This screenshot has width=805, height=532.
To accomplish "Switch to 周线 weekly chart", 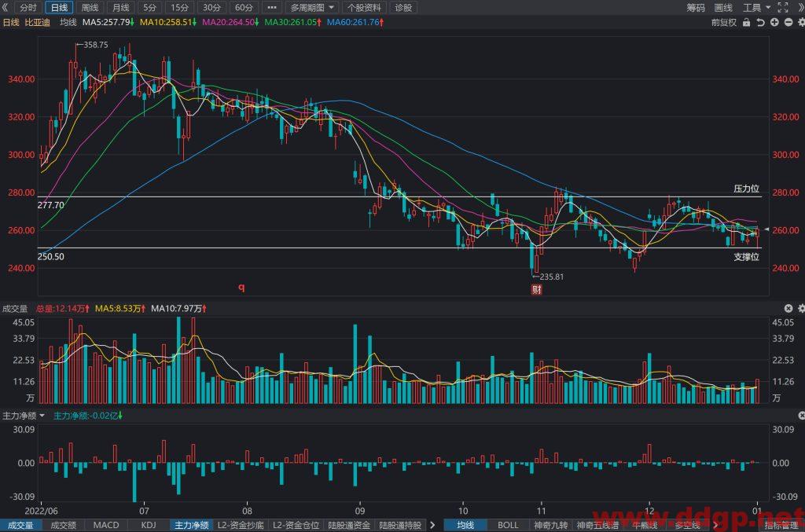I will point(90,7).
